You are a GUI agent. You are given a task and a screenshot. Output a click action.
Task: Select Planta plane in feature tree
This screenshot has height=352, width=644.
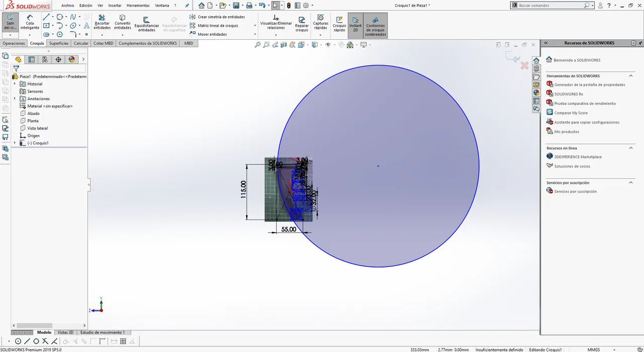33,121
